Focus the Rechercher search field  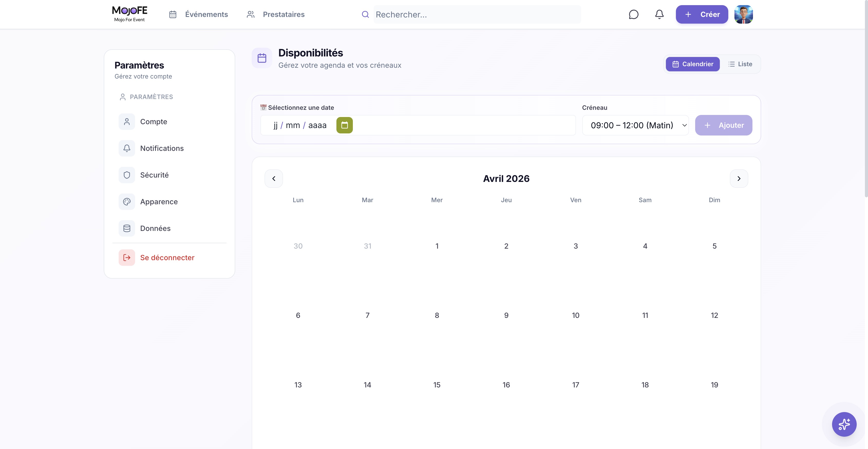pos(477,14)
